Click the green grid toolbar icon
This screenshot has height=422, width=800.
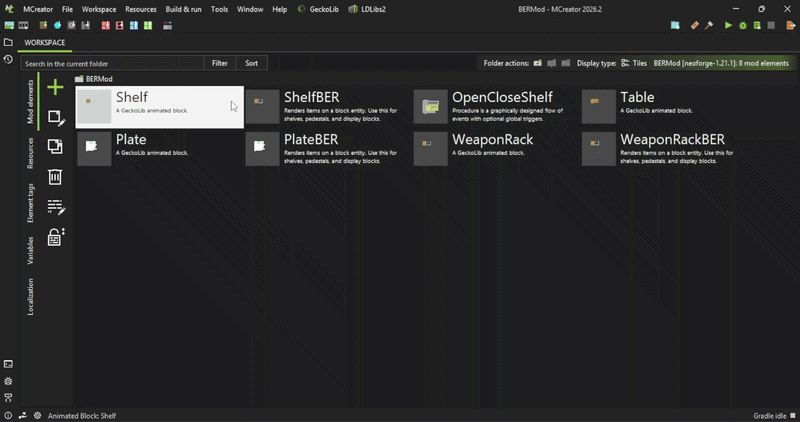coord(148,26)
